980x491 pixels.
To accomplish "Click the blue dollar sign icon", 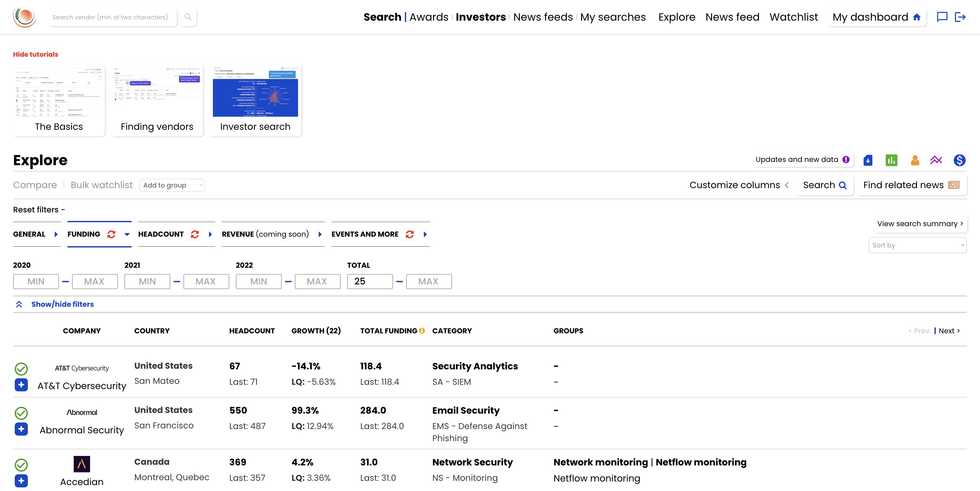I will coord(959,160).
